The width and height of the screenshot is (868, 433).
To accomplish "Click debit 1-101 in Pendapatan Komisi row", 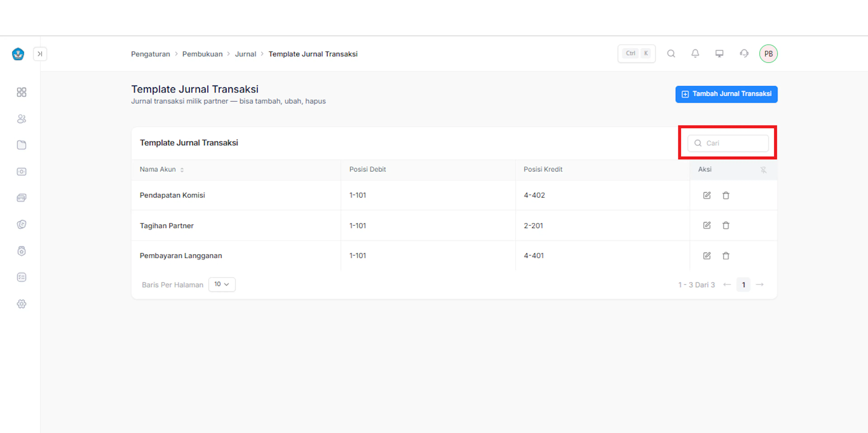I will point(358,195).
